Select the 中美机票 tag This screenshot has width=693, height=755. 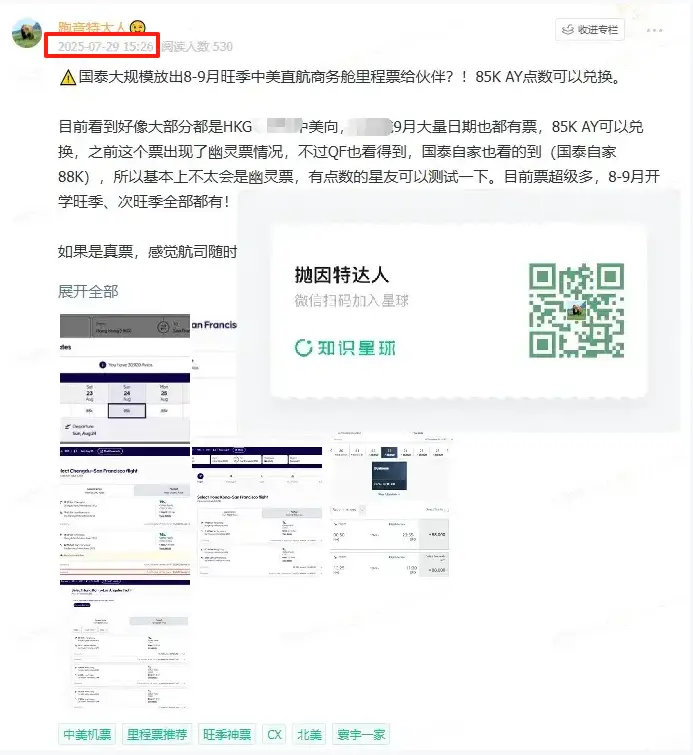pyautogui.click(x=87, y=734)
